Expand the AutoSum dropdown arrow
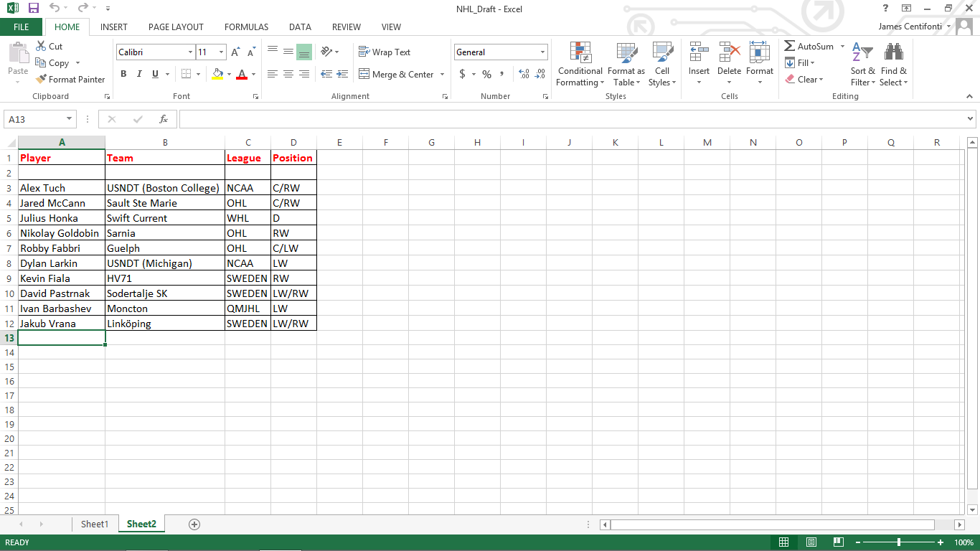This screenshot has height=551, width=980. [842, 47]
